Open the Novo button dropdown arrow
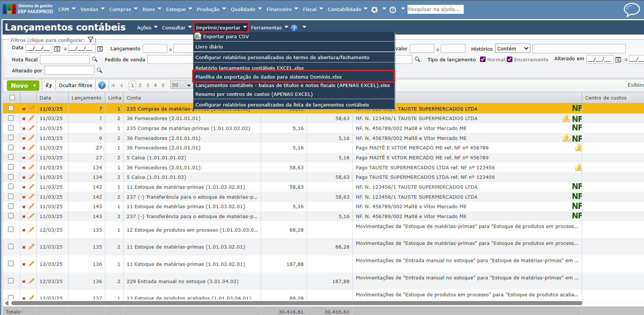Viewport: 644px width, 315px height. 35,86
